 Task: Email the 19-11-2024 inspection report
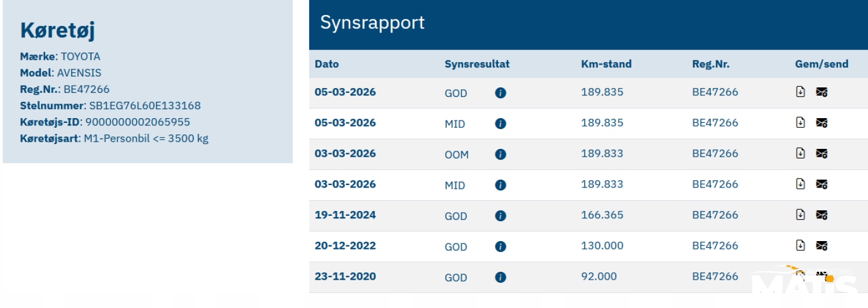point(822,215)
